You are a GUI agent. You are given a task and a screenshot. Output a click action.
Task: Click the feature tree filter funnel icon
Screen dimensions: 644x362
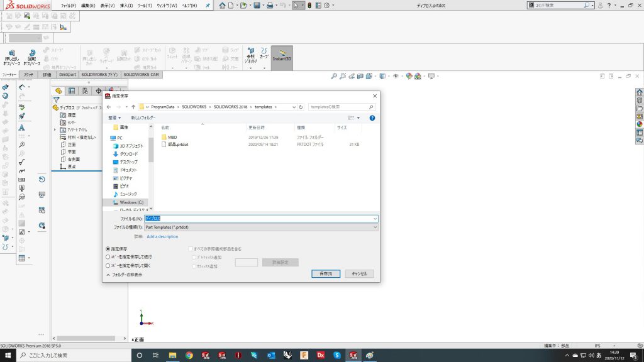56,100
